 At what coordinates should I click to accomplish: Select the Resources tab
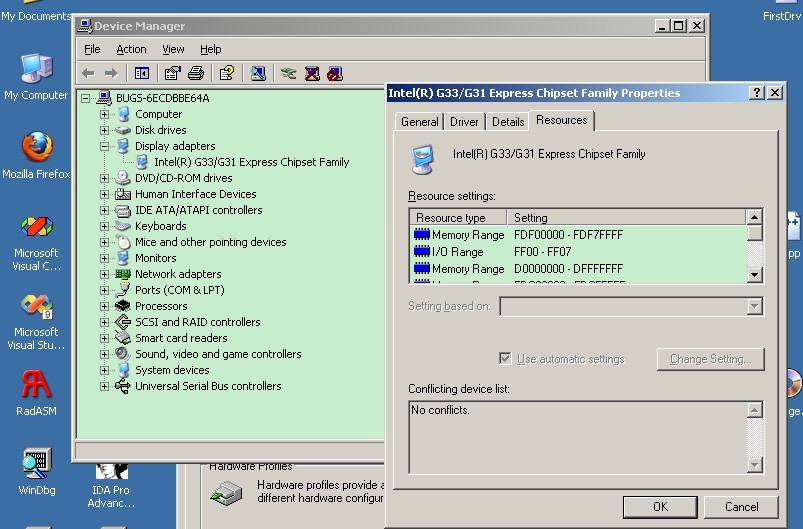click(562, 120)
